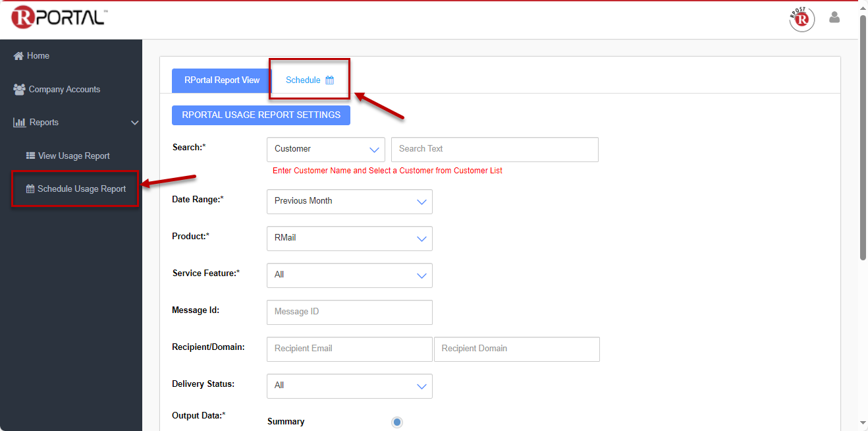Viewport: 868px width, 431px height.
Task: Click the Company Accounts people icon
Action: (19, 90)
